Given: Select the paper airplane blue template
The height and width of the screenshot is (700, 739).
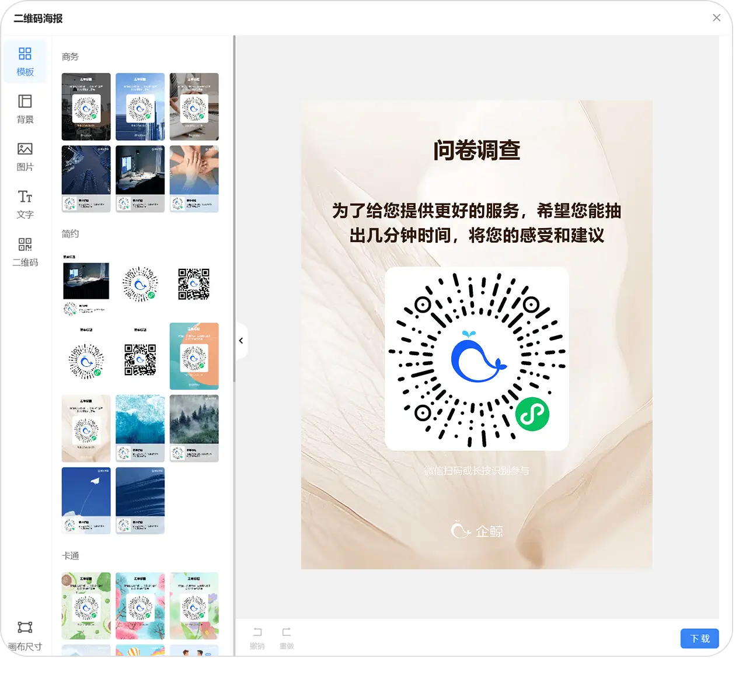Looking at the screenshot, I should coord(86,501).
